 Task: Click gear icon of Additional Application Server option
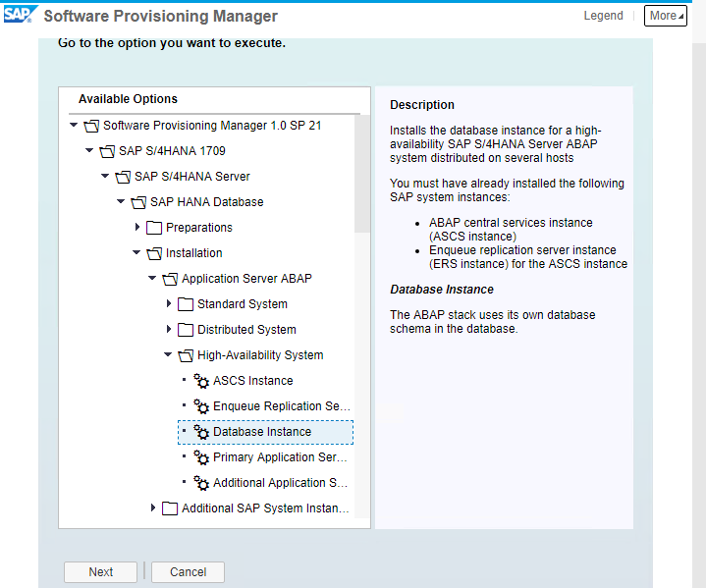coord(201,483)
